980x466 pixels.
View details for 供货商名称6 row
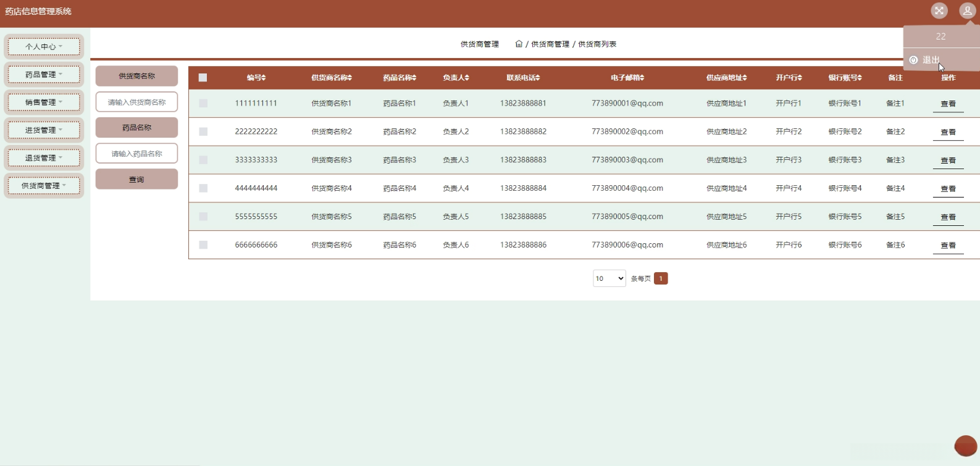click(948, 246)
